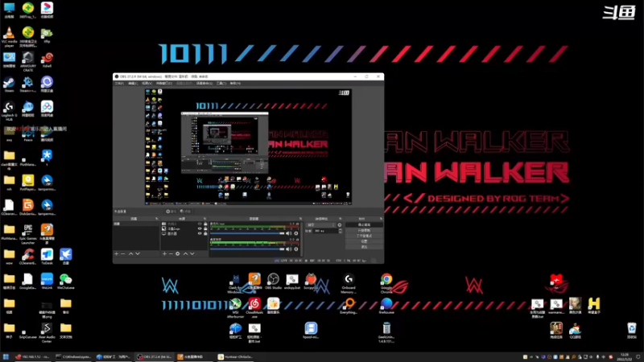Viewport: 644px width, 362px height.
Task: Remove selected scene with the minus icon
Action: tap(123, 254)
